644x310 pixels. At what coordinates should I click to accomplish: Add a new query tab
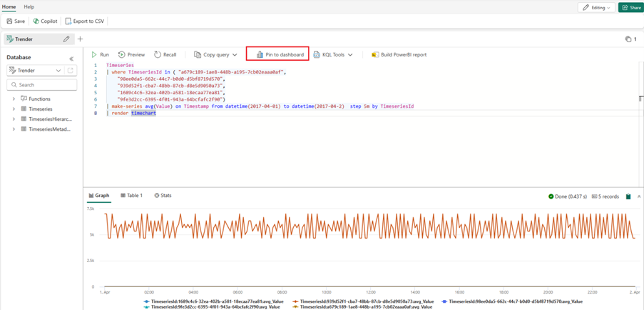80,39
